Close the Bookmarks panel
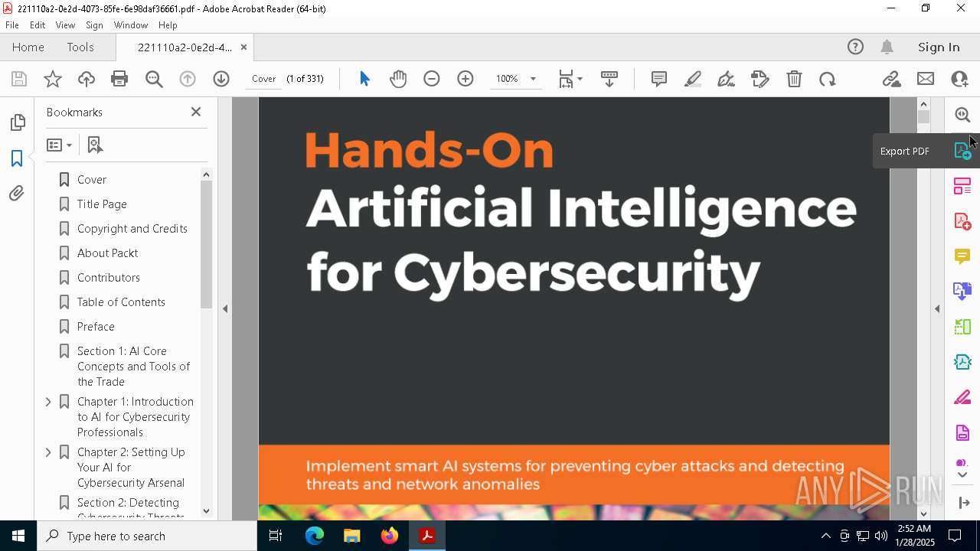 click(x=196, y=112)
